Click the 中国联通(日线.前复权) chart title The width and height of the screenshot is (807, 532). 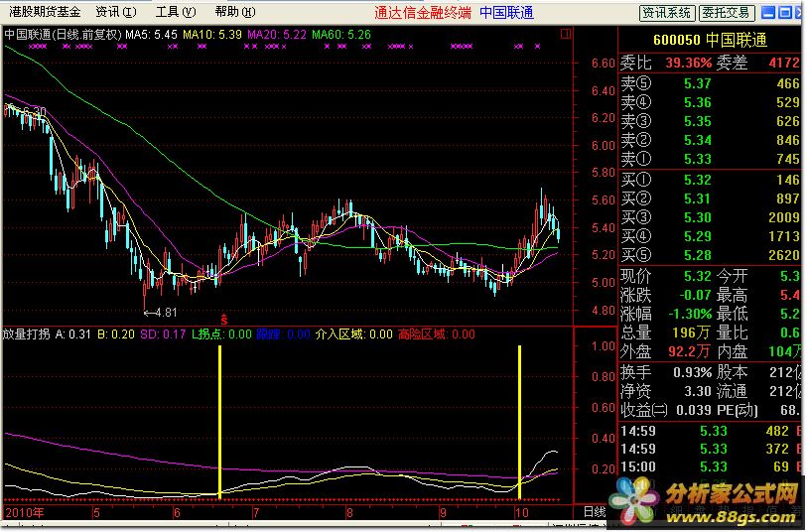64,35
